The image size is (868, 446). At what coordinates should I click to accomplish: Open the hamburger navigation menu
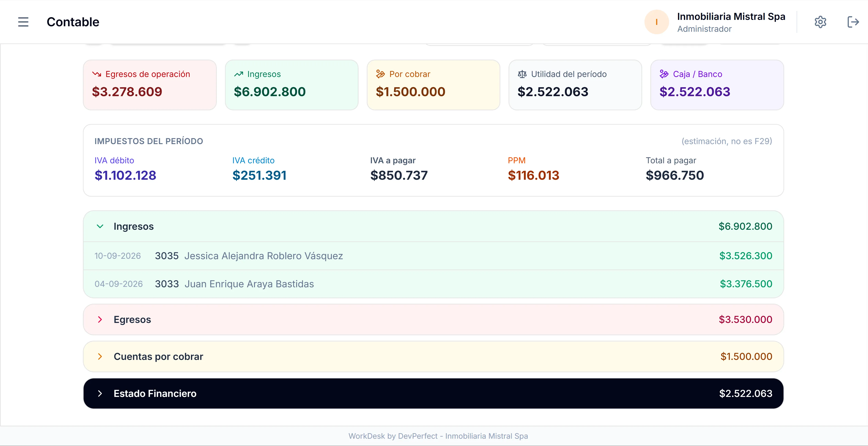23,22
